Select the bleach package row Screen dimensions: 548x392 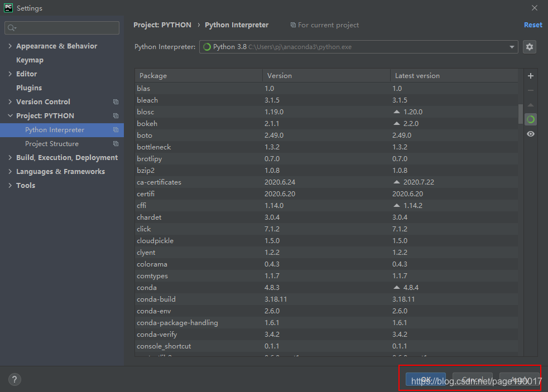[x=326, y=100]
